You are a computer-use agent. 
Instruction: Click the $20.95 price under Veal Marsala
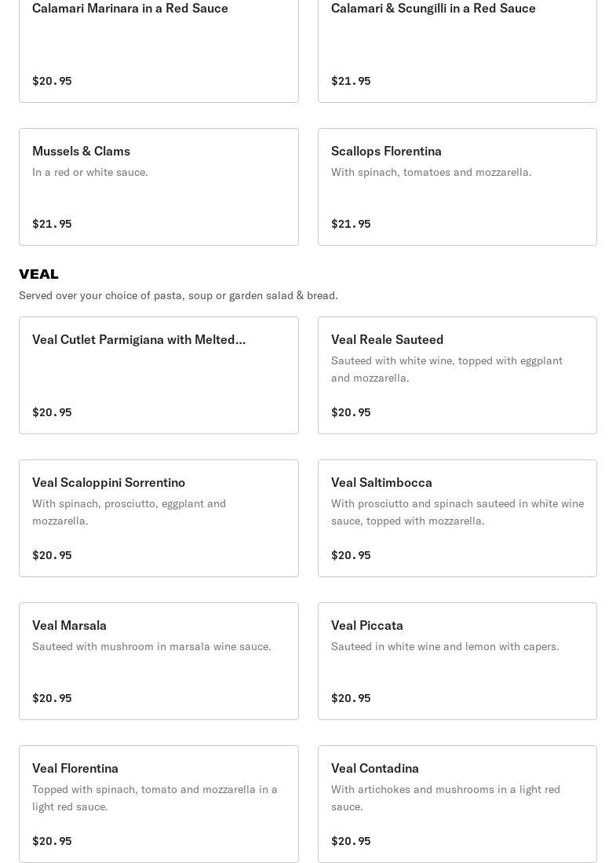[x=52, y=698]
